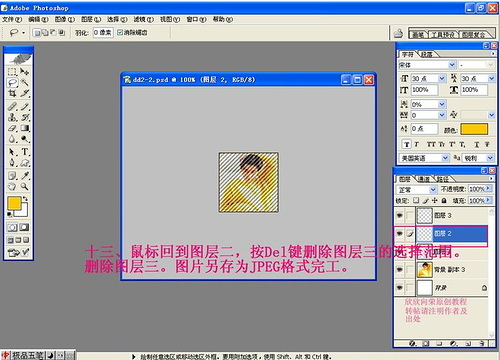Select the Move tool
500x360 pixels.
(x=25, y=71)
